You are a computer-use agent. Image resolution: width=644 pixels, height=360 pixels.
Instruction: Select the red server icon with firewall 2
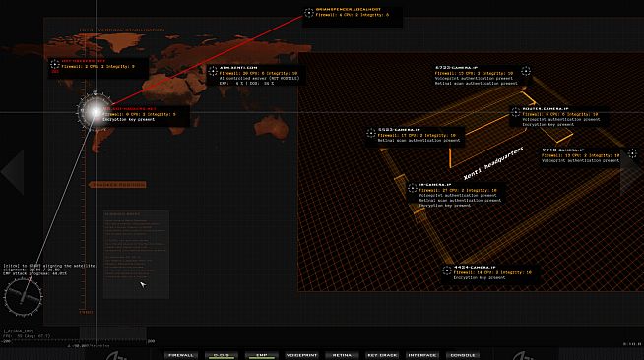coord(54,64)
